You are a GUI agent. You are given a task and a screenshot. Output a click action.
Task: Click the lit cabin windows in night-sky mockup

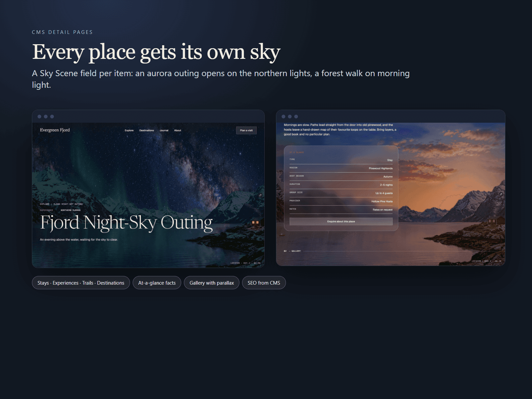click(255, 222)
